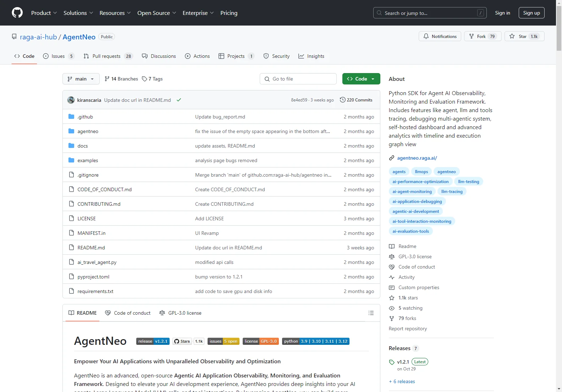562x392 pixels.
Task: Click the file icon next to pyproject.toml
Action: coord(71,276)
